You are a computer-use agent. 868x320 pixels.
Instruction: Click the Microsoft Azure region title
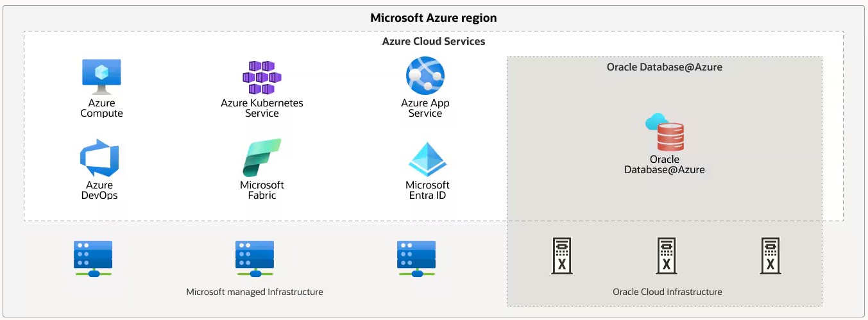click(434, 18)
